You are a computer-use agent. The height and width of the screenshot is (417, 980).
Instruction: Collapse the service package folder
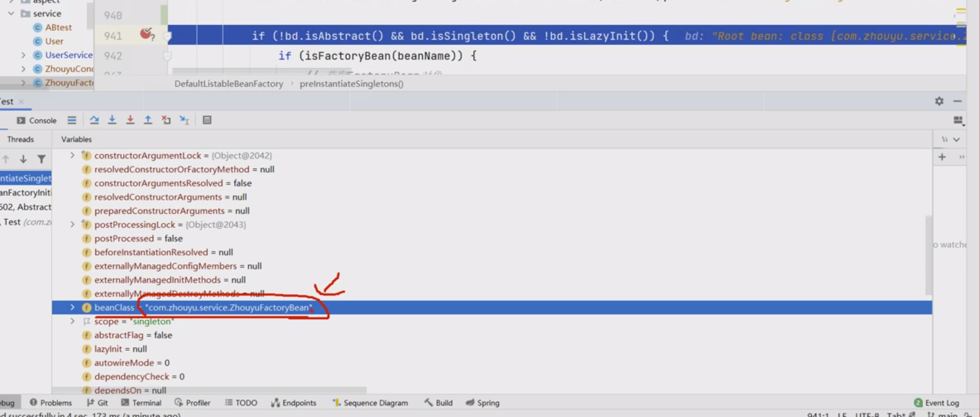(11, 14)
